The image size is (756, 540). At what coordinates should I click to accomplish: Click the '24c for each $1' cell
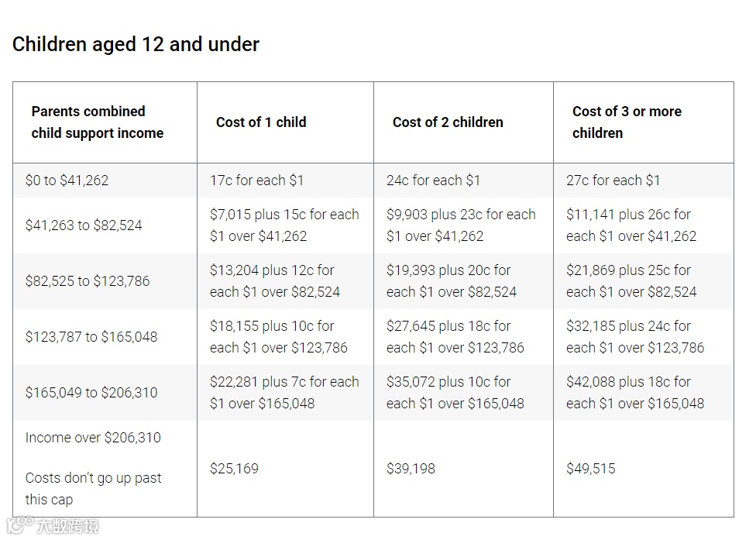[433, 181]
